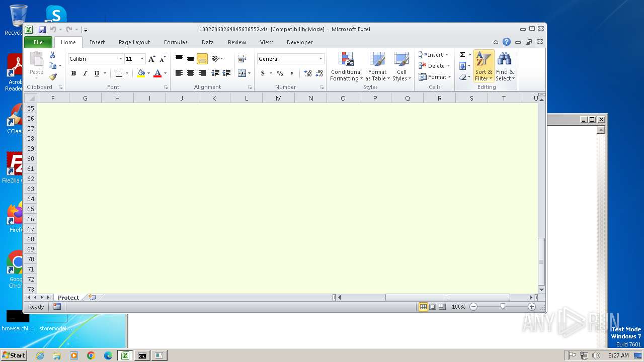Click the Paste clipboard icon
The width and height of the screenshot is (644, 362).
pyautogui.click(x=36, y=59)
